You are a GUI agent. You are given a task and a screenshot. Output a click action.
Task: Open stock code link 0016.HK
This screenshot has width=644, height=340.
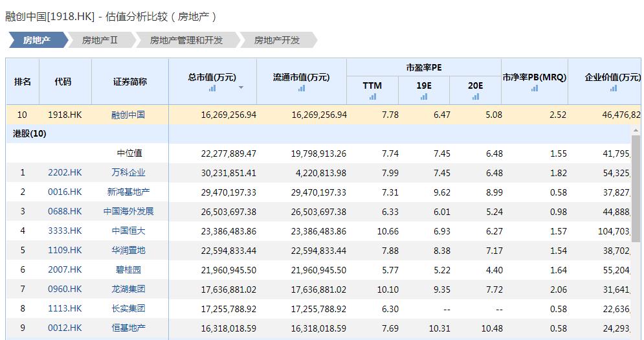(x=65, y=192)
